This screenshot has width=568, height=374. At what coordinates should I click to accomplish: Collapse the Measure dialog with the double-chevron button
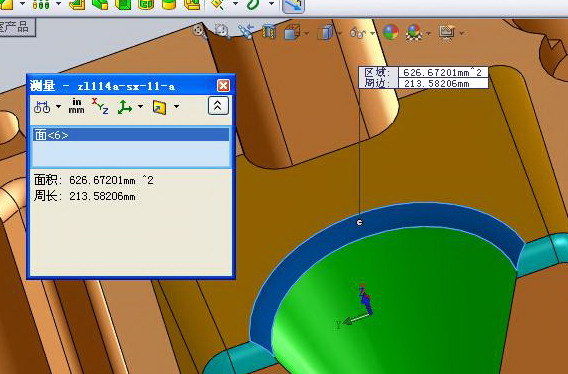tap(218, 106)
